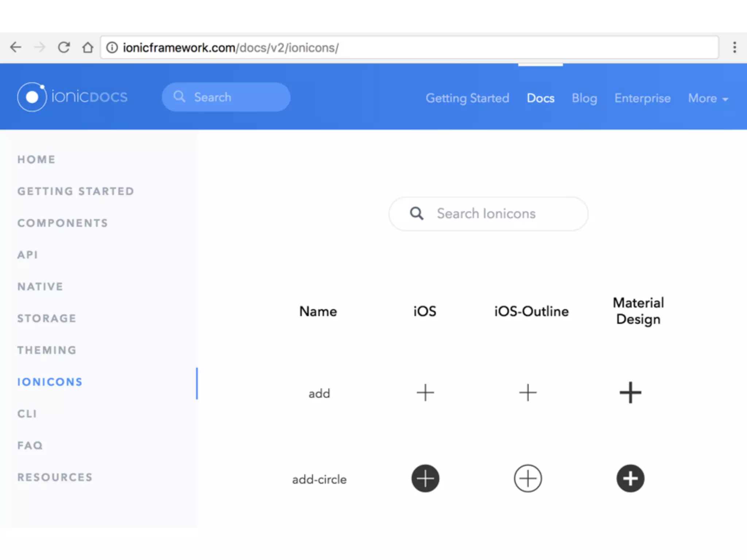Click the browser back arrow
Screen dimensions: 747x560
point(16,47)
